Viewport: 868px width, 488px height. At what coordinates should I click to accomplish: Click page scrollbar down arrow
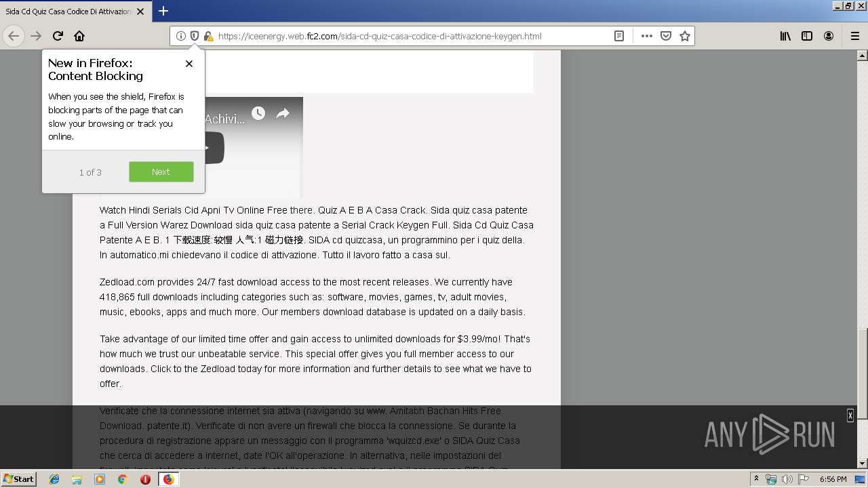pos(862,464)
